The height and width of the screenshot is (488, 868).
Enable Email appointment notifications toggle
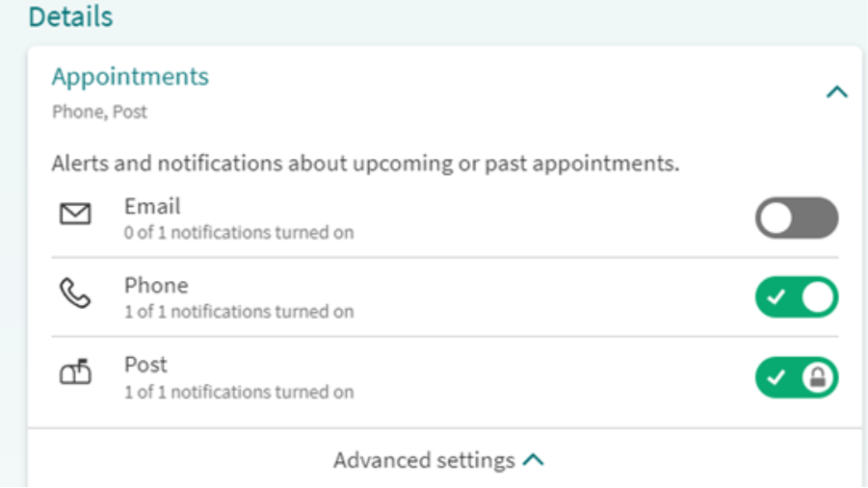click(x=797, y=218)
